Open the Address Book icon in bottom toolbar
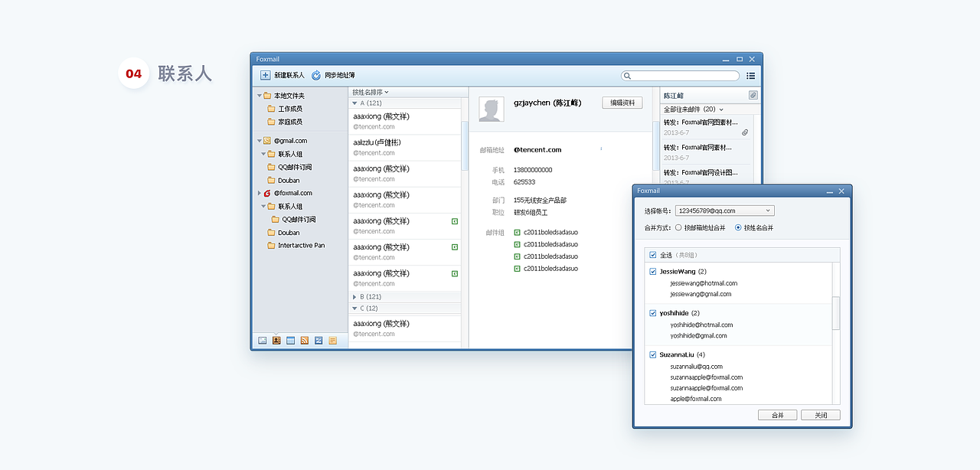Viewport: 980px width, 470px height. [276, 340]
